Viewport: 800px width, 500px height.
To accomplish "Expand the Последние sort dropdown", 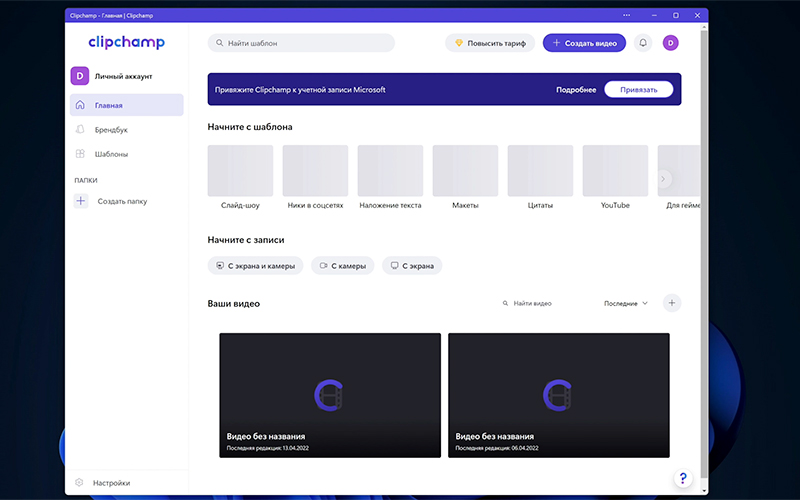I will pyautogui.click(x=626, y=303).
